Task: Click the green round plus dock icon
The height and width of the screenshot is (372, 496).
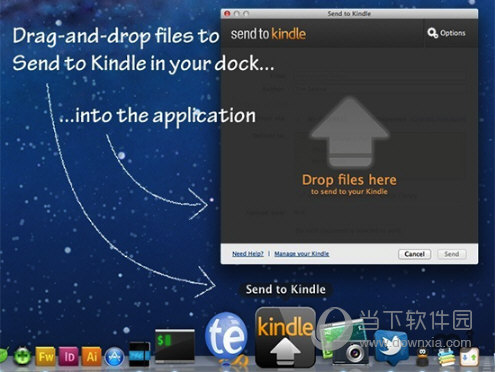Action: pyautogui.click(x=22, y=356)
